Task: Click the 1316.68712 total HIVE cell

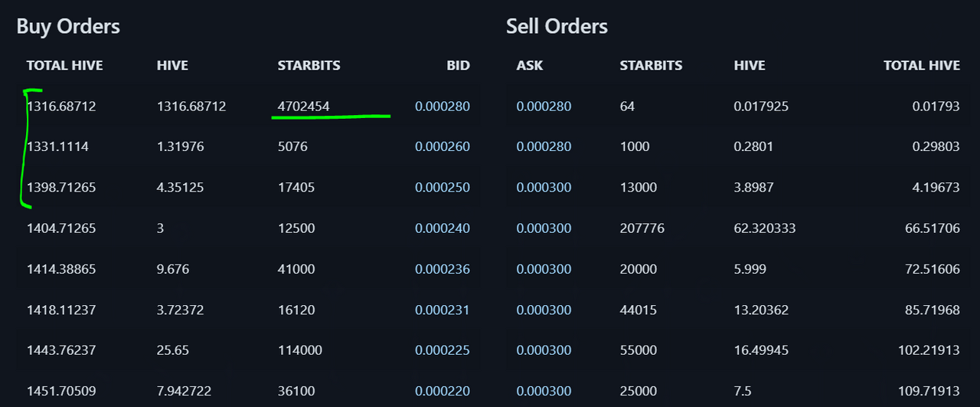Action: [61, 107]
